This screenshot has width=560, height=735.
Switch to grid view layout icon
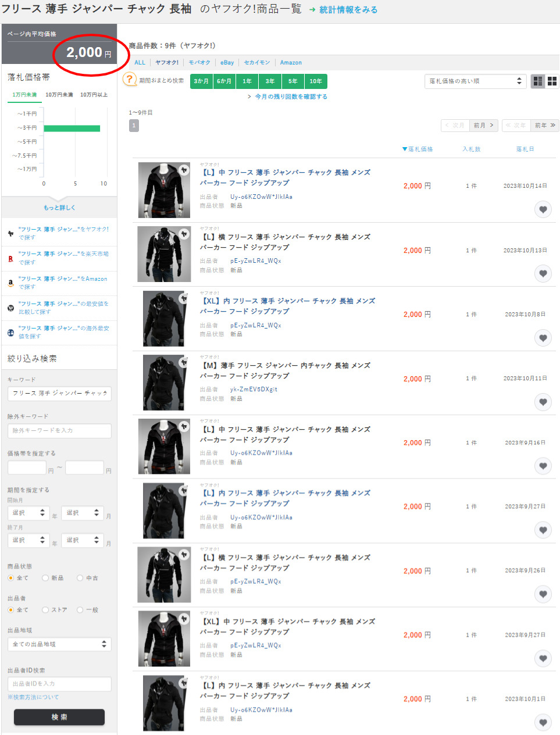click(552, 81)
